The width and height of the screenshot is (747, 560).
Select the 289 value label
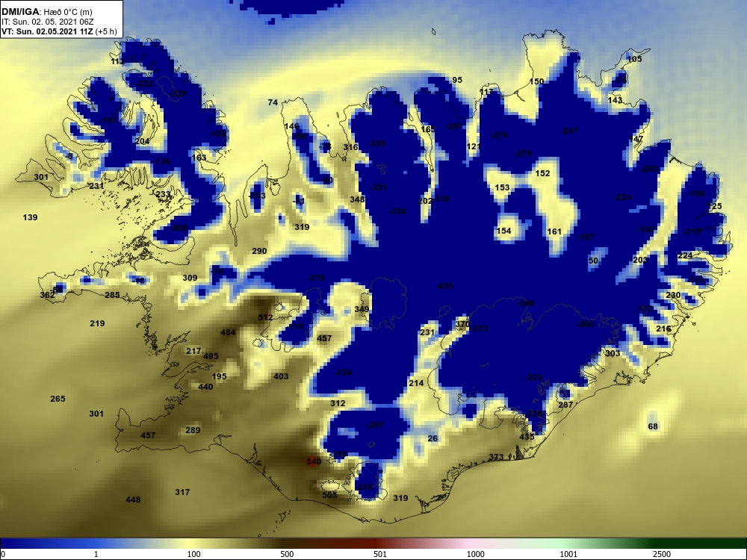(x=193, y=430)
